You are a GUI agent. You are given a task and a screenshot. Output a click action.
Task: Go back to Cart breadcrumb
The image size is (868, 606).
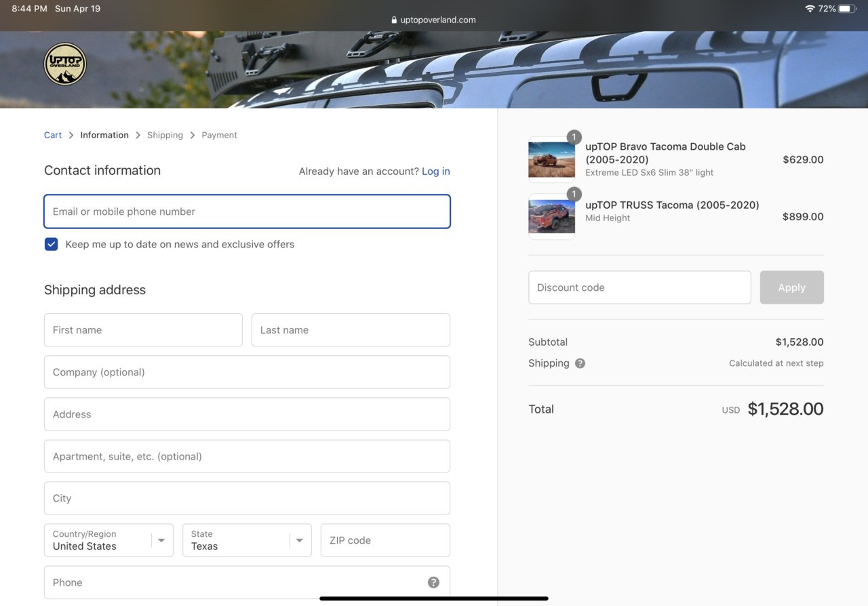(x=53, y=135)
